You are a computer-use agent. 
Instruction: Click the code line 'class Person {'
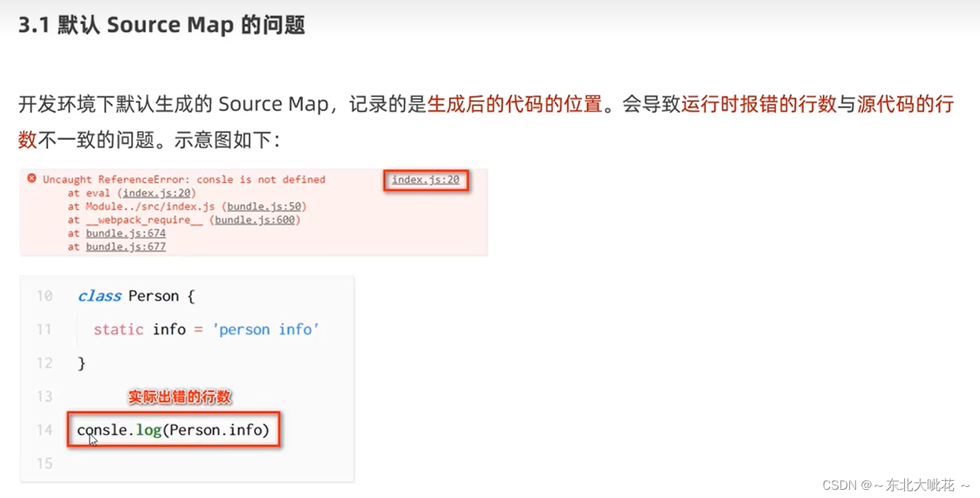(136, 296)
